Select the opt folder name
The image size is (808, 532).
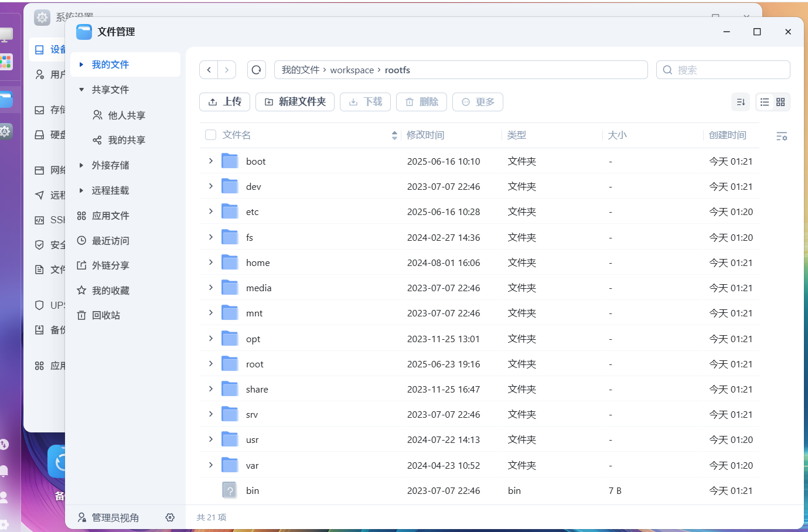253,339
